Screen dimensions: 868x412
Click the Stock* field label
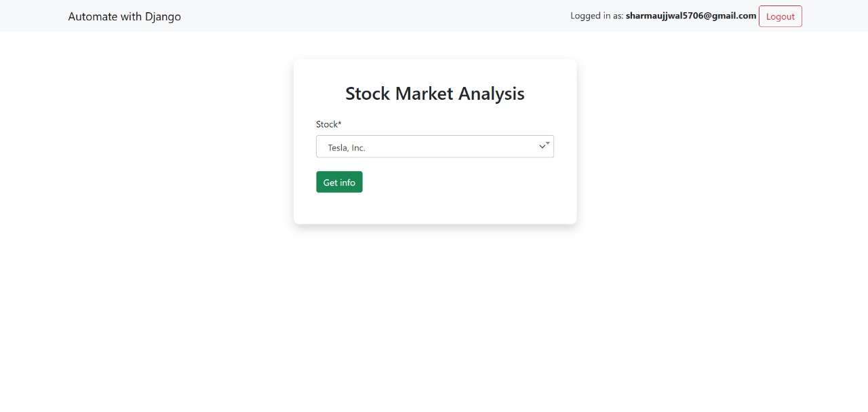pos(329,124)
